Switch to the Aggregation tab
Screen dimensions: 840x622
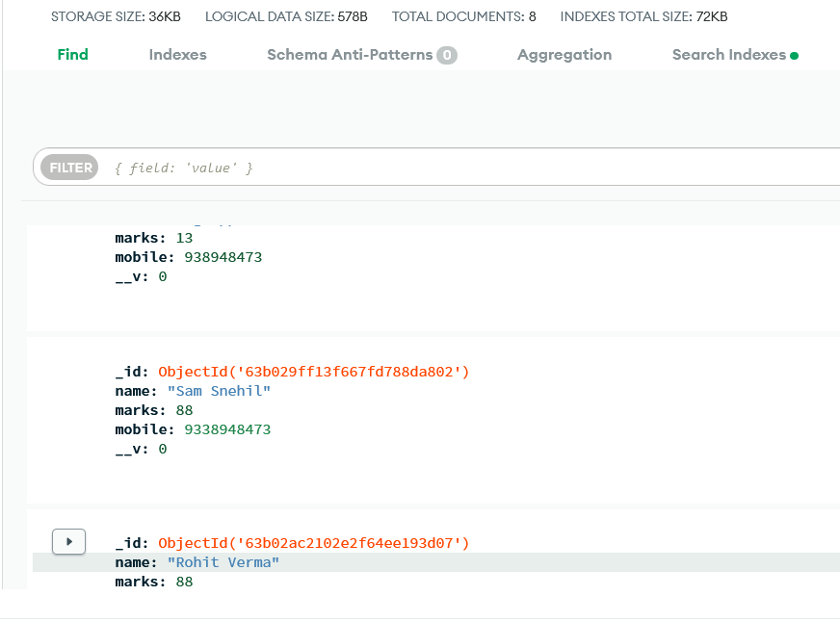pyautogui.click(x=564, y=55)
